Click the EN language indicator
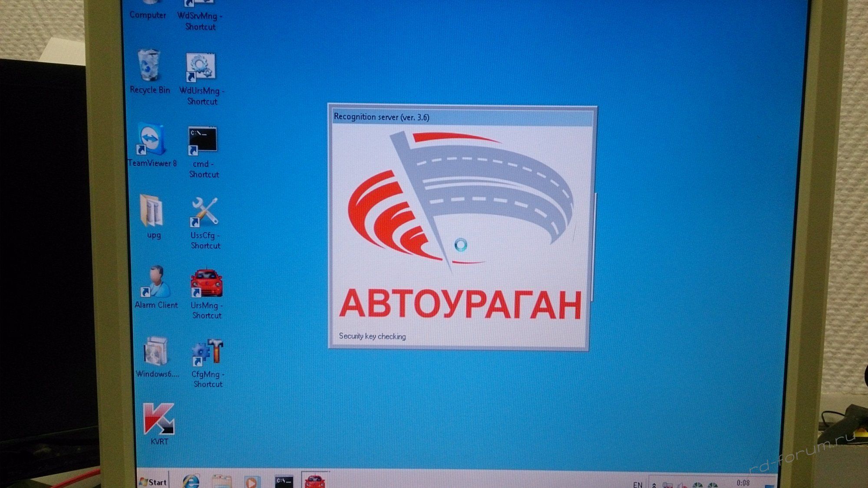Screen dimensions: 868x488 coord(637,484)
